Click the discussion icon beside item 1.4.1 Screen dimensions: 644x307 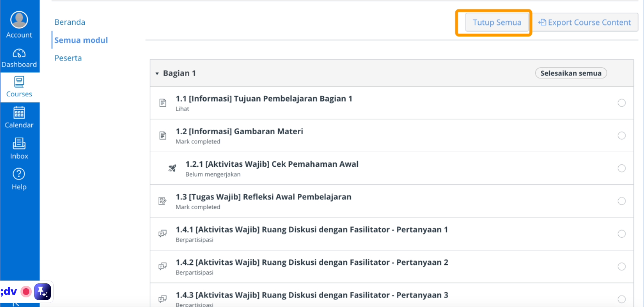click(x=163, y=234)
